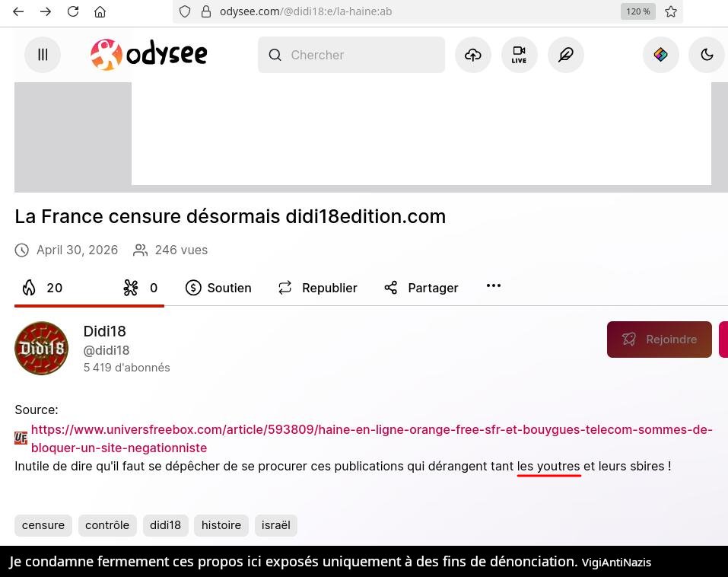
Task: Start a LIVE stream
Action: pyautogui.click(x=519, y=55)
